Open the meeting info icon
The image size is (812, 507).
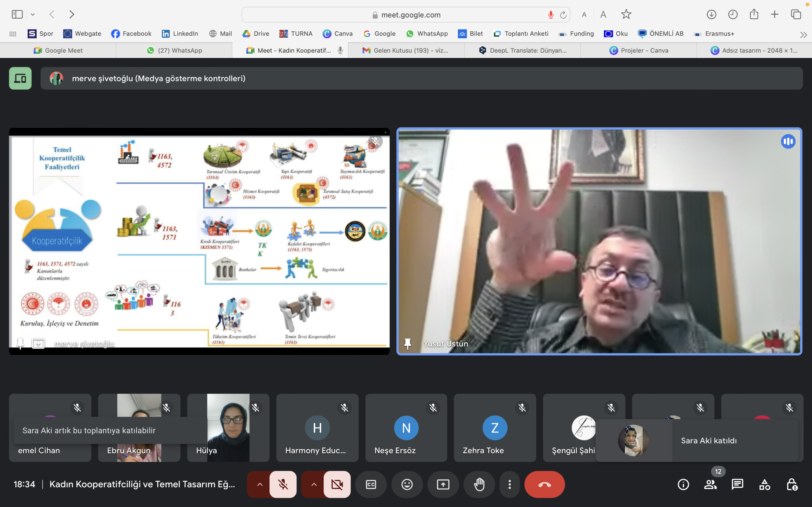(683, 484)
